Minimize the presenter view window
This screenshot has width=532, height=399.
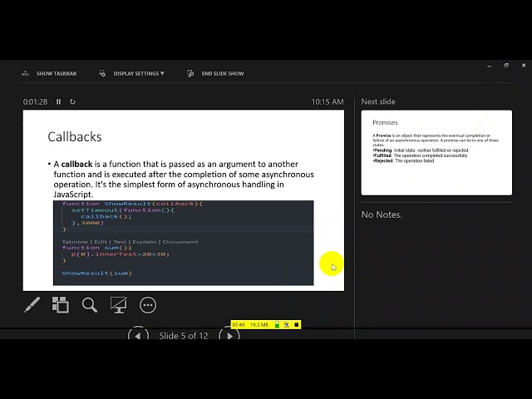click(489, 66)
